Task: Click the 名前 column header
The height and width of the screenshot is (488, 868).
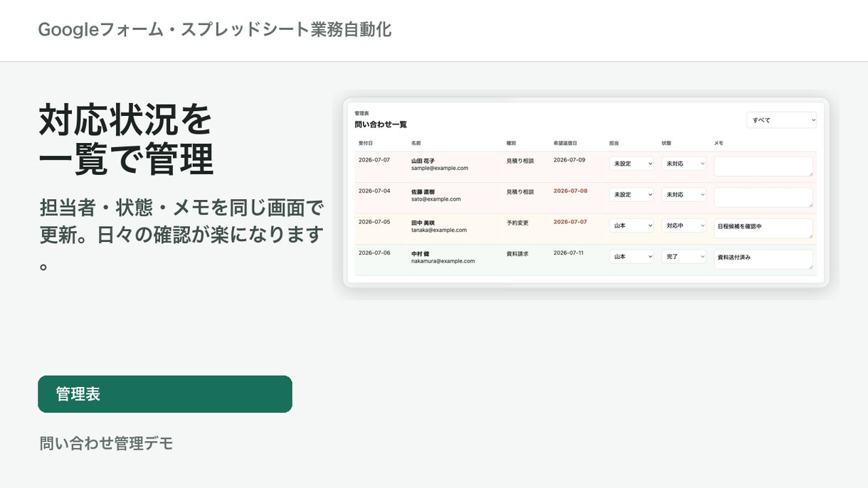Action: coord(416,143)
